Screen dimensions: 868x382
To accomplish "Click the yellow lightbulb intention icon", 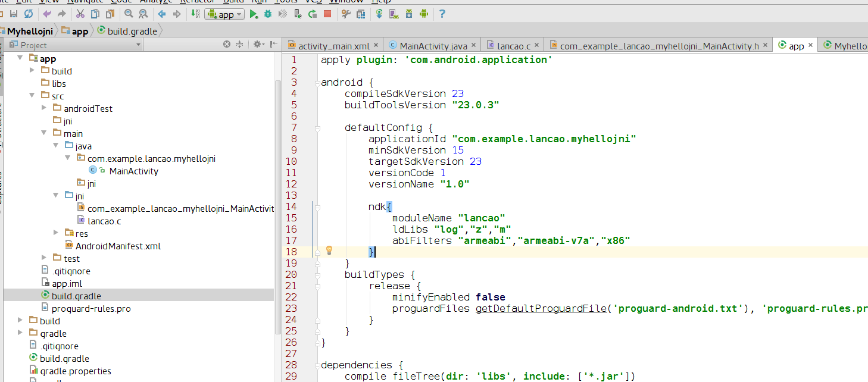I will [329, 251].
